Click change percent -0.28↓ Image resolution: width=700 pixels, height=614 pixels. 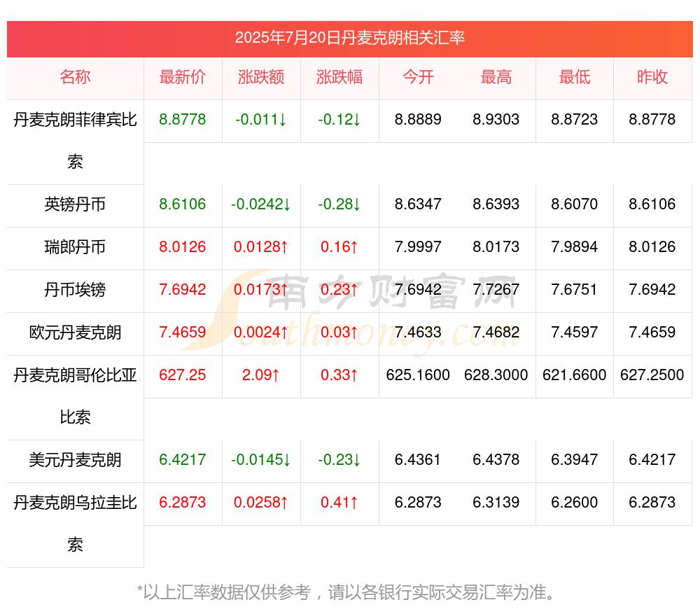tap(339, 204)
